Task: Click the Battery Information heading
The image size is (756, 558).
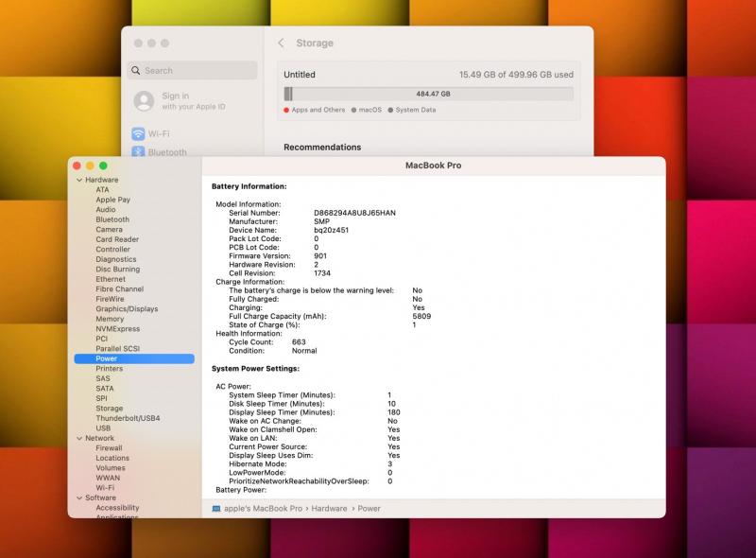Action: pos(249,186)
